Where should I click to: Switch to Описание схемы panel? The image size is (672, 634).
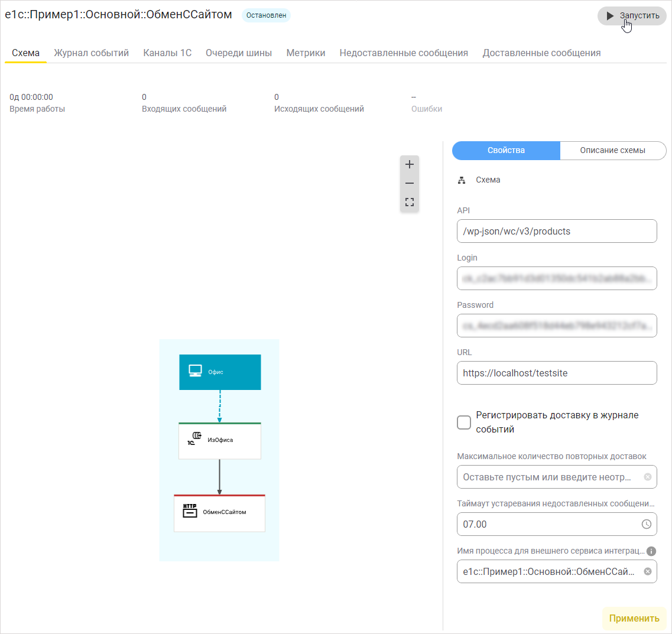pos(612,151)
